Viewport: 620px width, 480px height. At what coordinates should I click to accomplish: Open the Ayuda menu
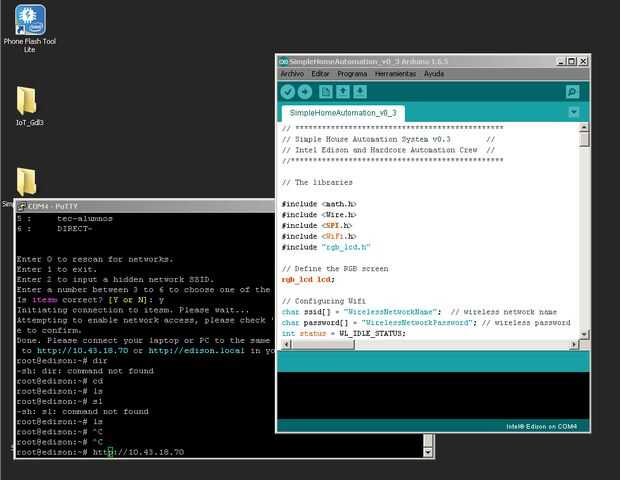[x=434, y=74]
